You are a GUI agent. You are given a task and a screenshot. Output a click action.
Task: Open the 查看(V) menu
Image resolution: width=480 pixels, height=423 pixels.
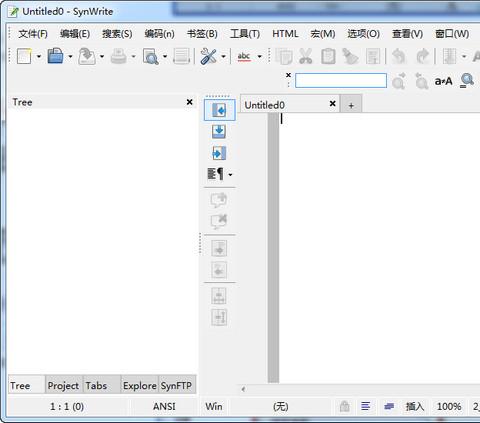click(407, 34)
